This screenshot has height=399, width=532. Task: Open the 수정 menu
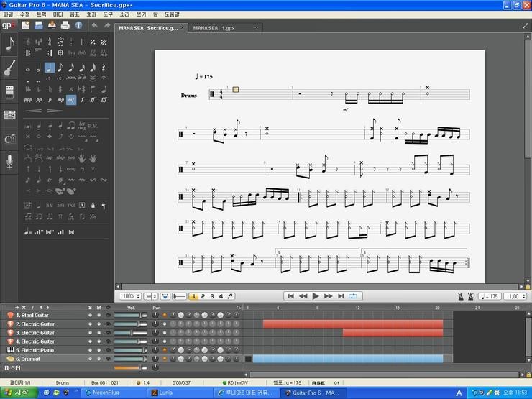(24, 14)
